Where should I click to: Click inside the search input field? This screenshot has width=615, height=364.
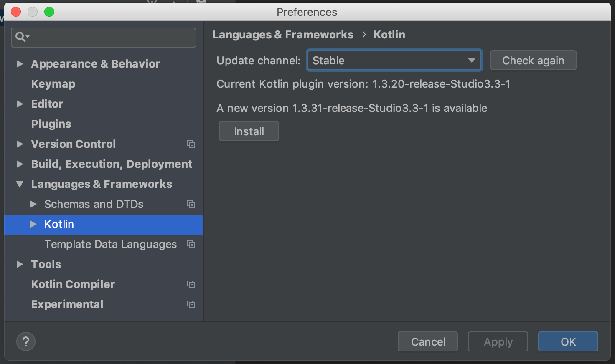pos(104,38)
